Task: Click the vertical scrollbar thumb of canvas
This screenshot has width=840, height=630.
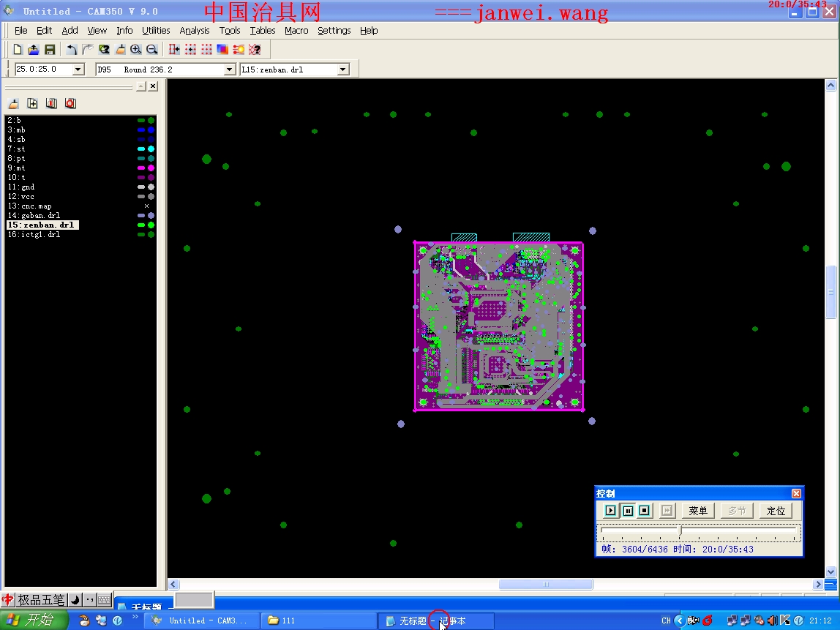Action: pos(831,291)
